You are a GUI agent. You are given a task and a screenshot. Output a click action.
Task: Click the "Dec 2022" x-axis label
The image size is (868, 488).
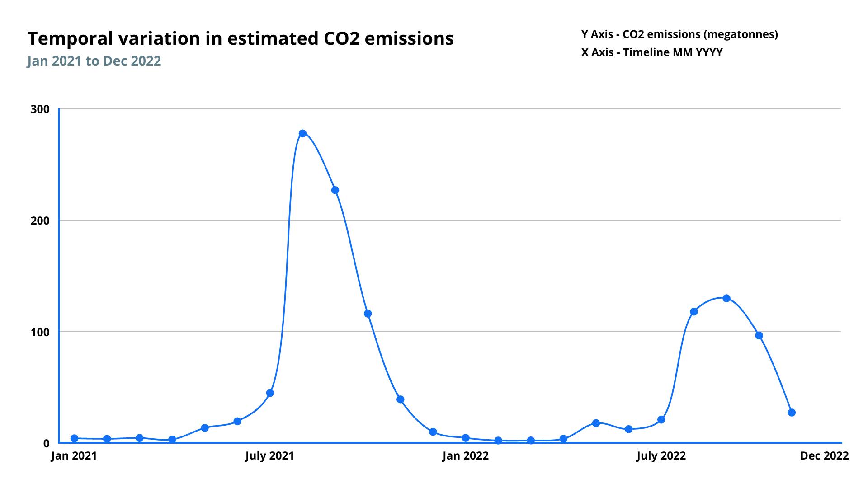tap(824, 456)
